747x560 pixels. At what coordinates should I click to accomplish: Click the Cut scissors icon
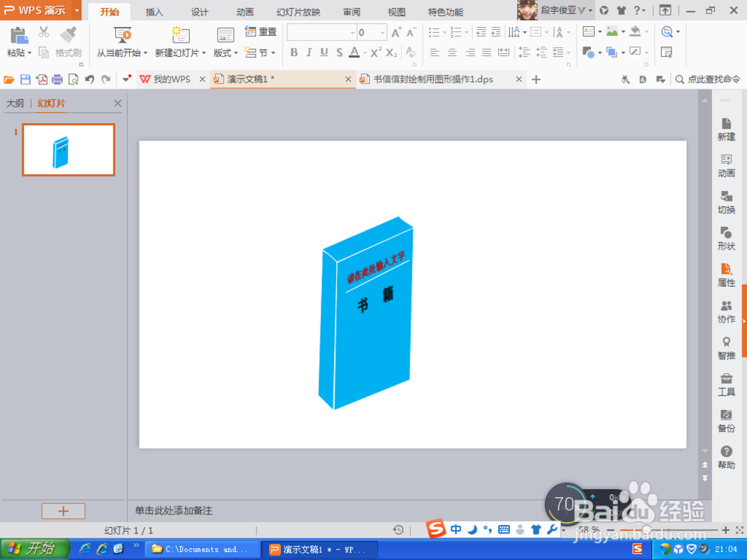pos(43,32)
